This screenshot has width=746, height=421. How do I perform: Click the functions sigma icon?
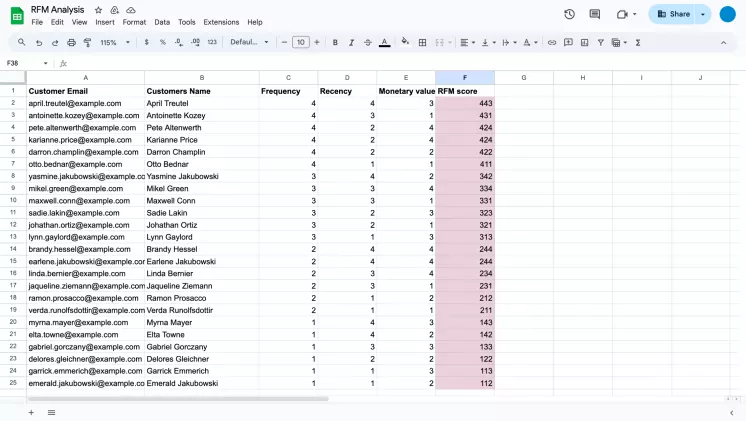click(x=638, y=43)
